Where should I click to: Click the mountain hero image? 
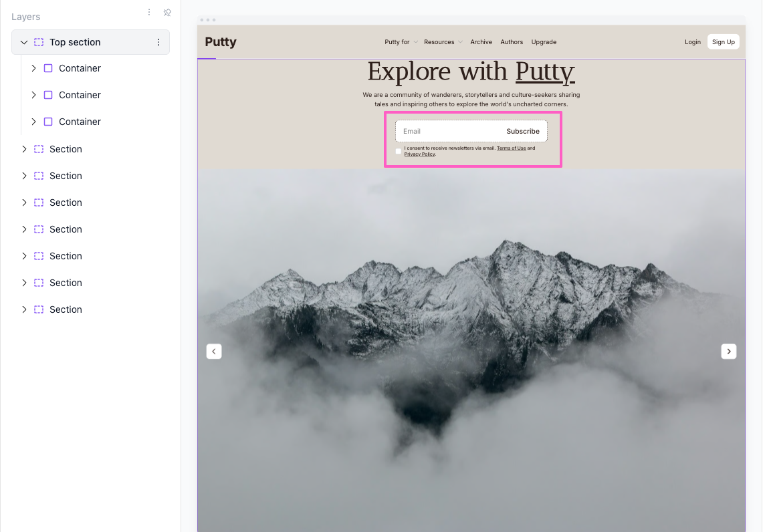(x=471, y=350)
